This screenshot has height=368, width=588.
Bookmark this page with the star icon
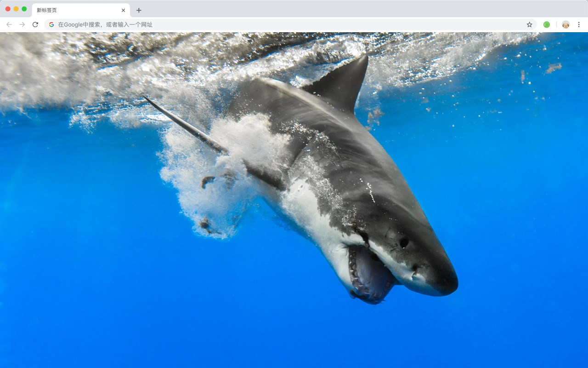(x=529, y=24)
